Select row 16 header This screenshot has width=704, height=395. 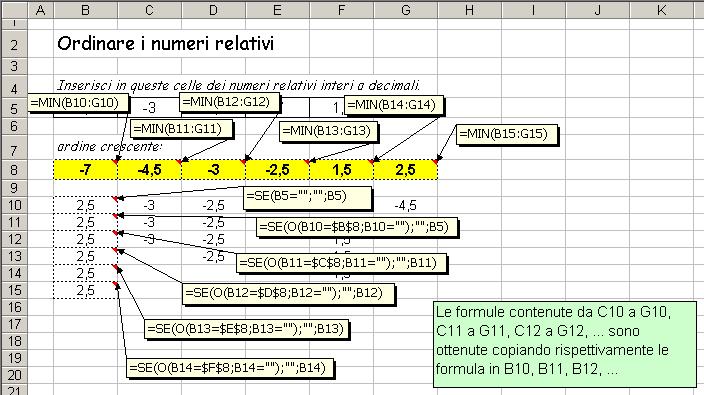14,307
